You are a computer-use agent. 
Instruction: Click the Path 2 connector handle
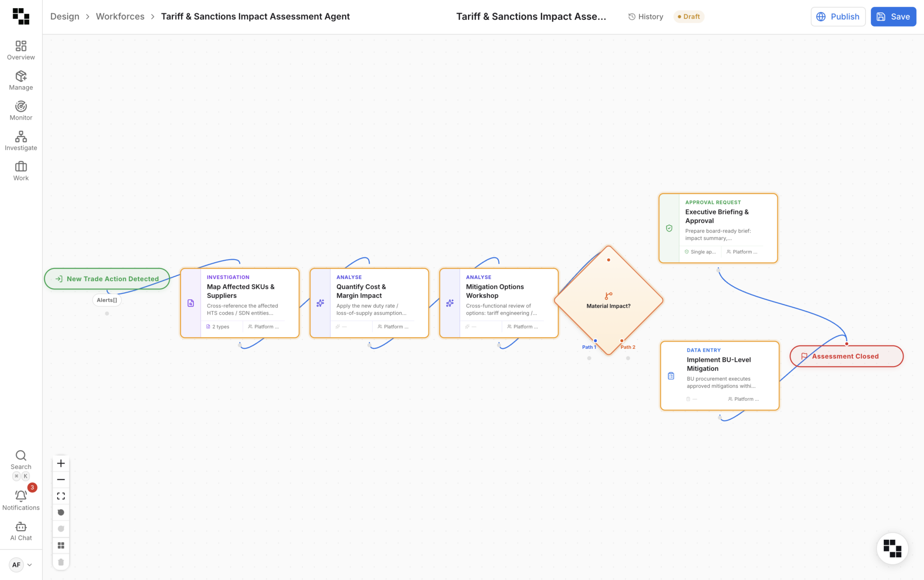tap(622, 341)
